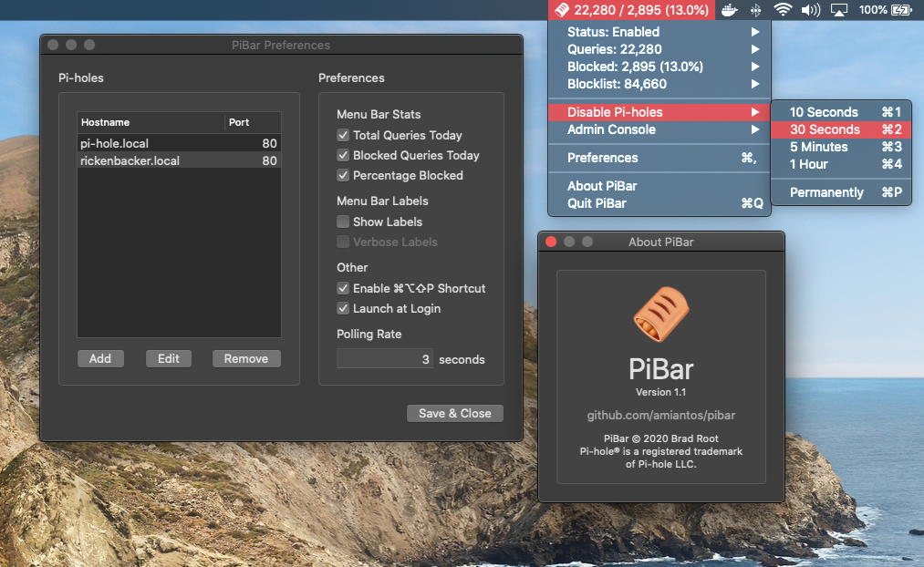924x567 pixels.
Task: Open the Wi-Fi menu bar icon
Action: [783, 10]
